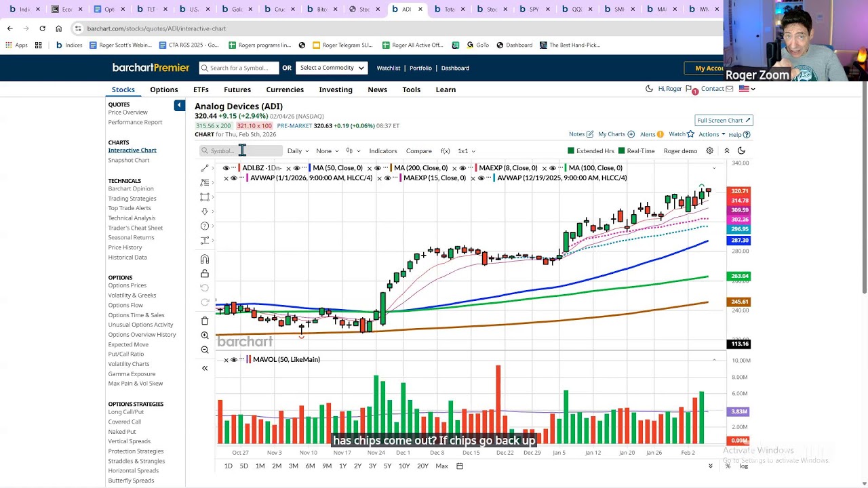Viewport: 868px width, 488px height.
Task: Open chart settings gear icon
Action: [x=710, y=151]
